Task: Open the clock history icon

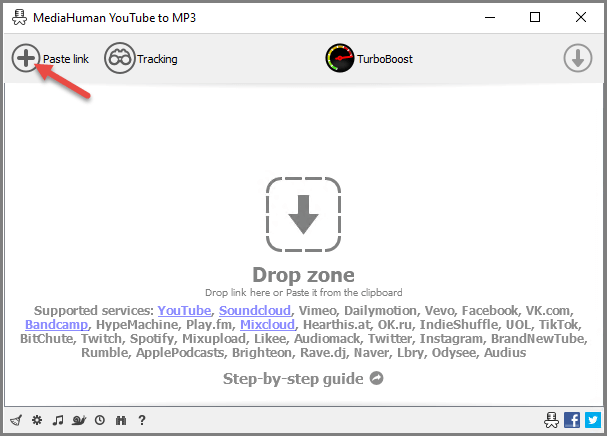Action: [100, 420]
